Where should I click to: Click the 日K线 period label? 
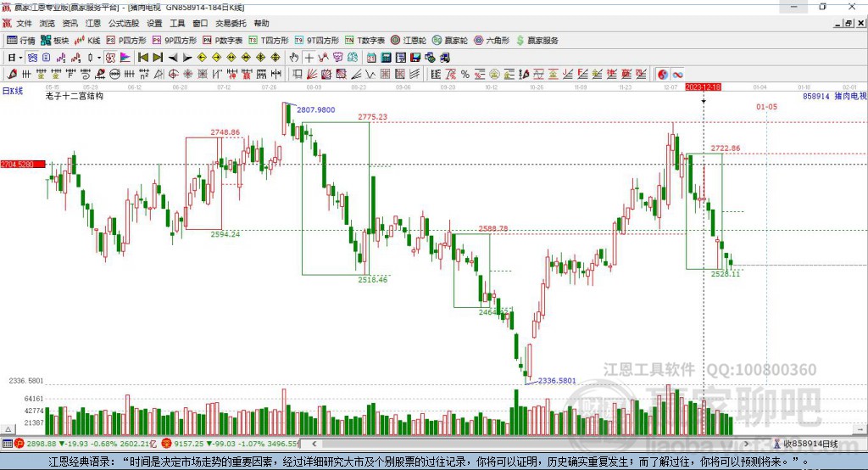coord(12,91)
